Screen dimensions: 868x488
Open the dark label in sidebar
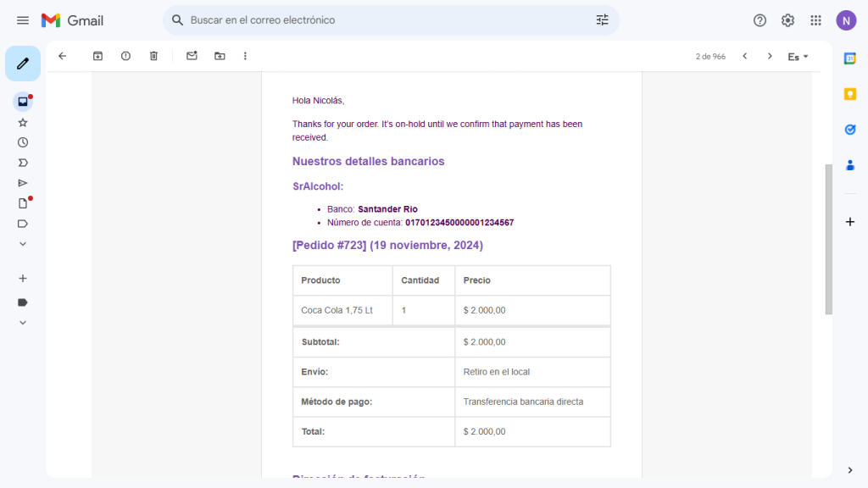(23, 302)
